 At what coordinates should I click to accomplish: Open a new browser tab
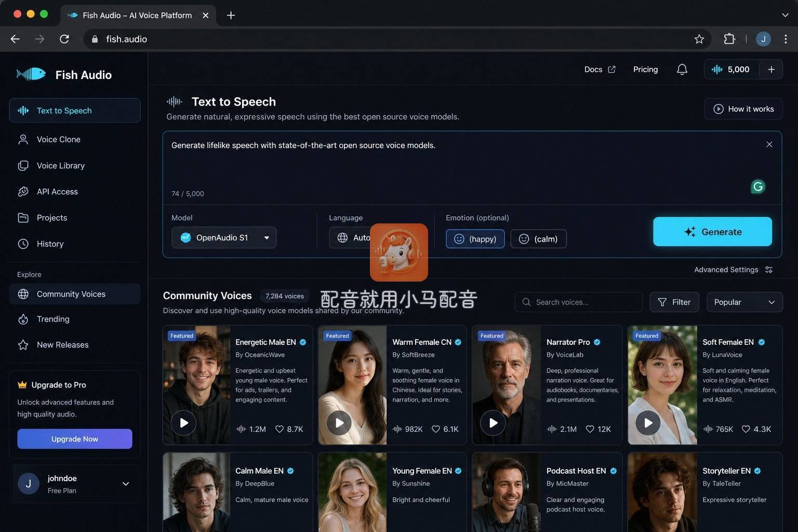(x=231, y=15)
